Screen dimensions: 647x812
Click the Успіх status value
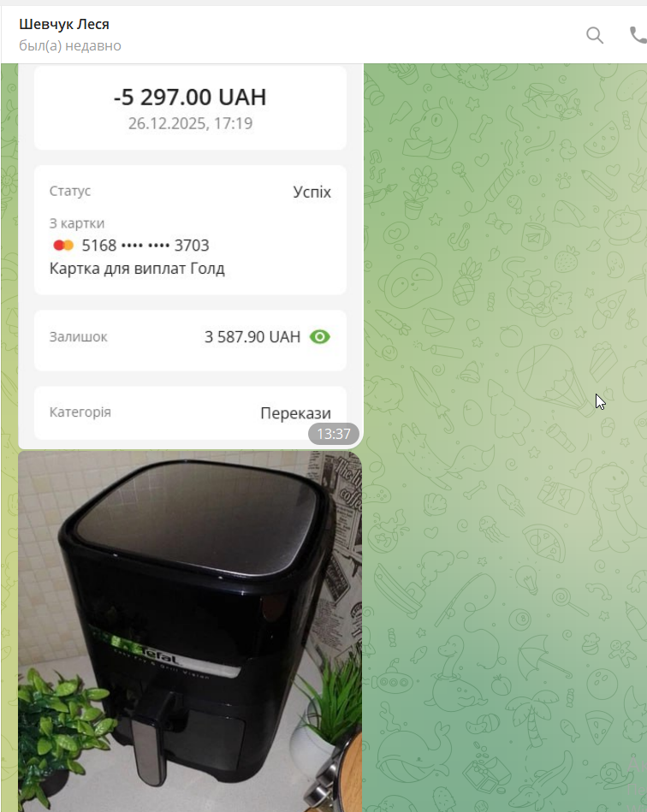[312, 193]
